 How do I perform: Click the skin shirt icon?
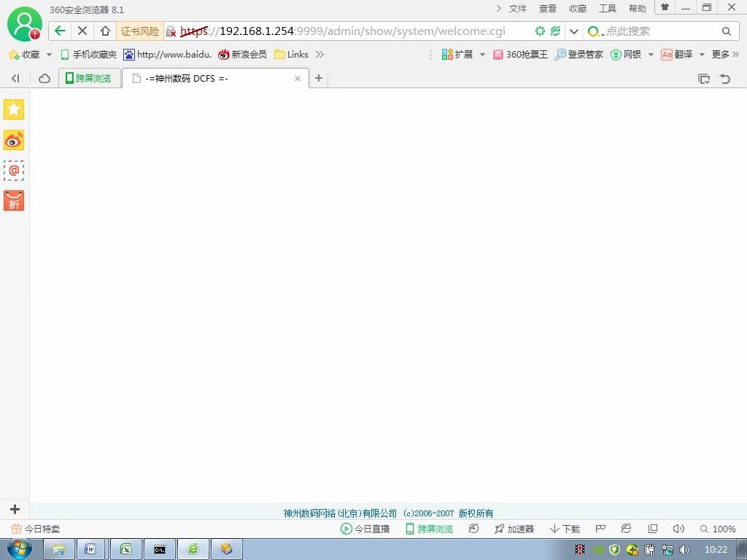tap(665, 7)
